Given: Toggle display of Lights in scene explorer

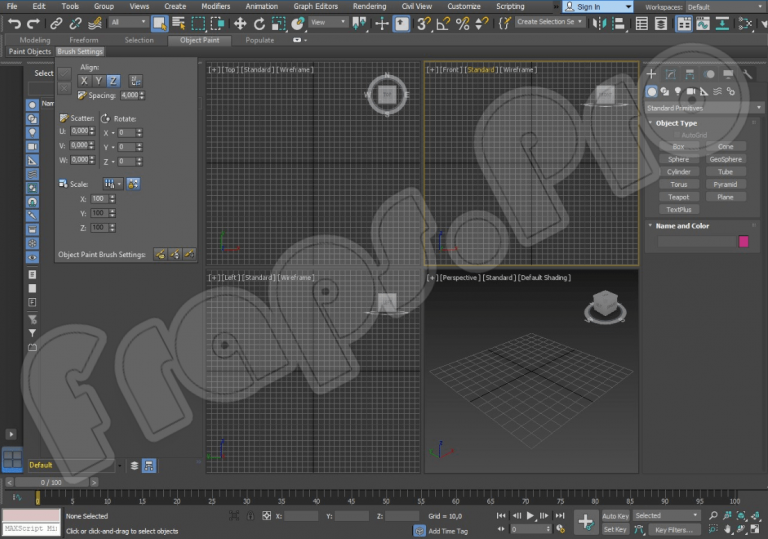Looking at the screenshot, I should pos(32,132).
